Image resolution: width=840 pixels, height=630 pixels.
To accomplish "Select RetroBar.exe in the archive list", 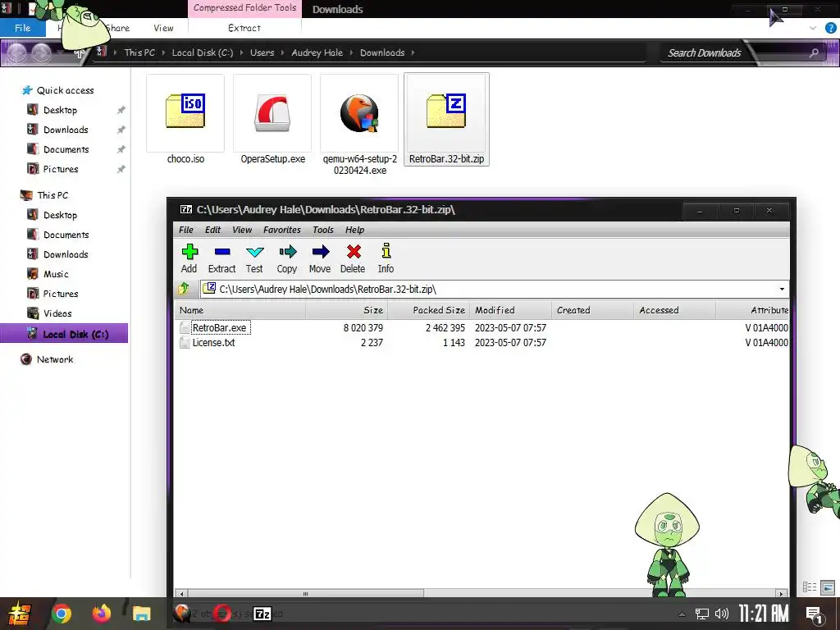I will (219, 328).
